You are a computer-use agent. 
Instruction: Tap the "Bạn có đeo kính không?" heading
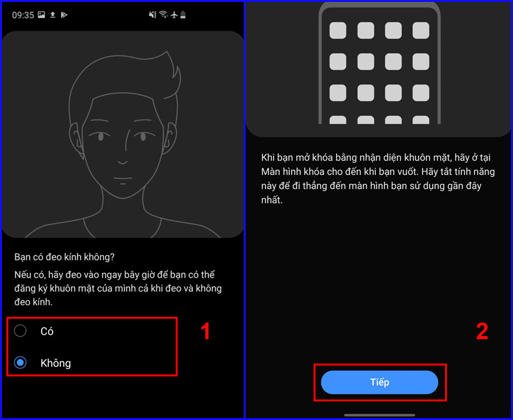pos(65,256)
